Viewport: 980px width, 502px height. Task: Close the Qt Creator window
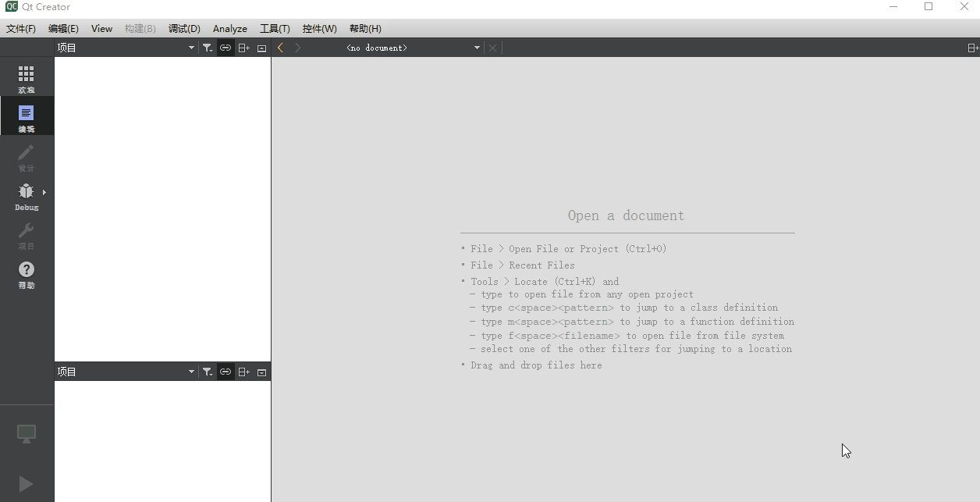pyautogui.click(x=964, y=7)
